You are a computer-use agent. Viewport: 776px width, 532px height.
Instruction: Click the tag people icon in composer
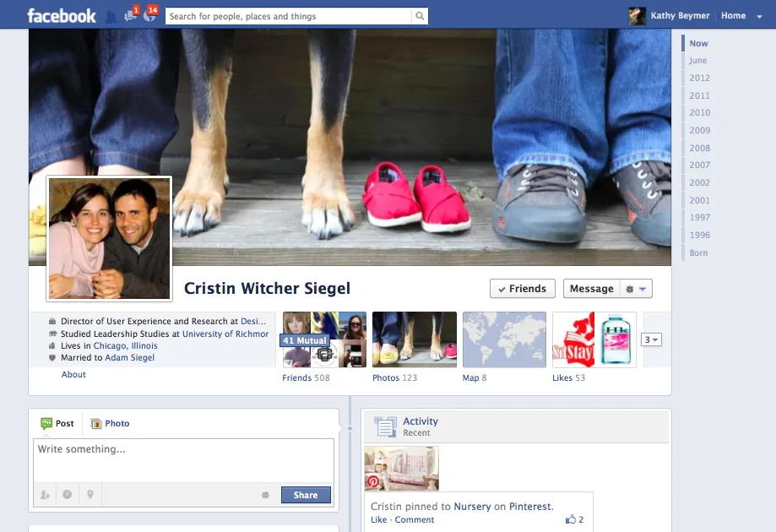(44, 495)
